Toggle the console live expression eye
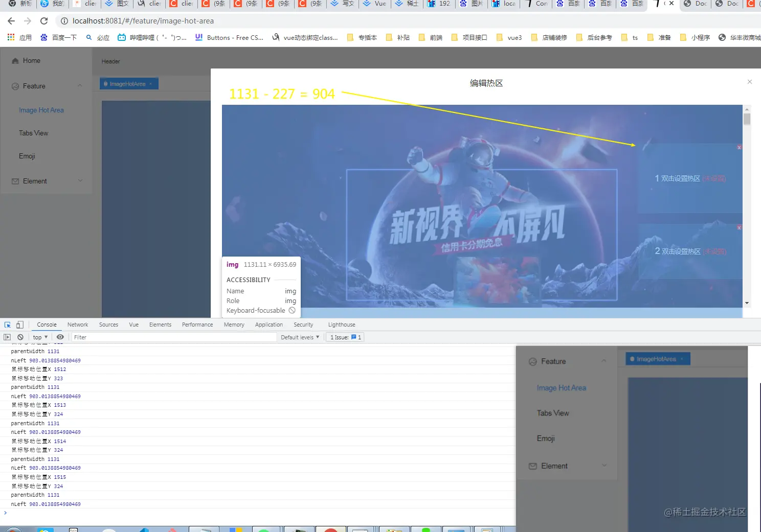The image size is (761, 532). [60, 337]
